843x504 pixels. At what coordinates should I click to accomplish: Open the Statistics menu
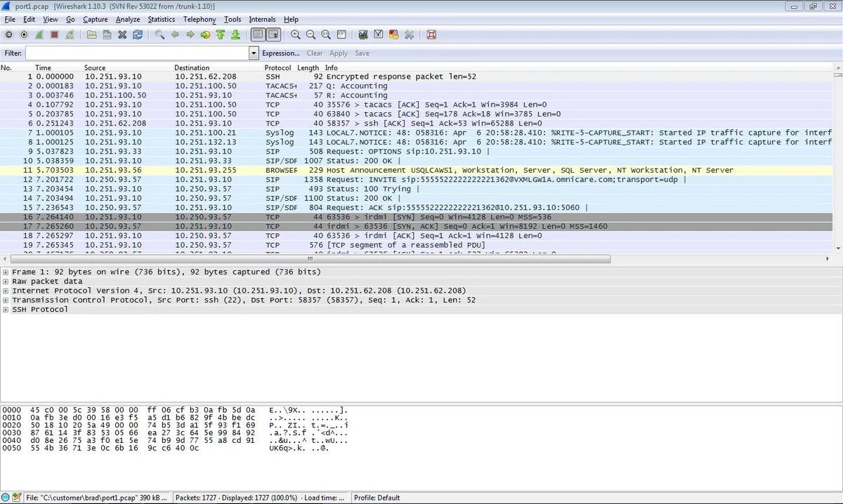point(161,19)
